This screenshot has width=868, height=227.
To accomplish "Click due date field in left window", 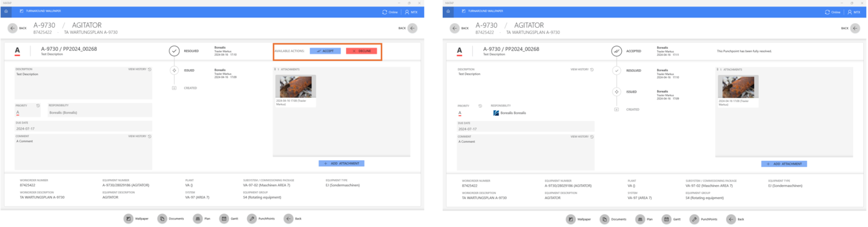I will [x=83, y=128].
